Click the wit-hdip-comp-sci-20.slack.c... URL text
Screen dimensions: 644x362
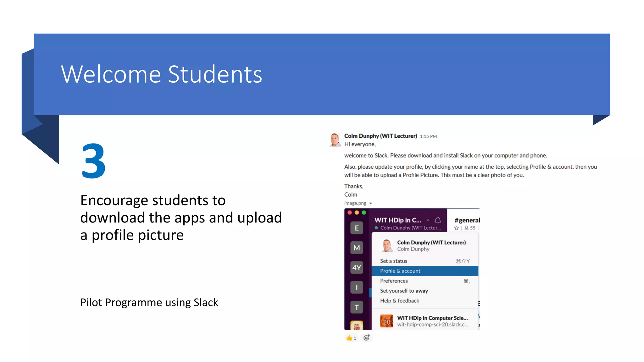coord(433,325)
